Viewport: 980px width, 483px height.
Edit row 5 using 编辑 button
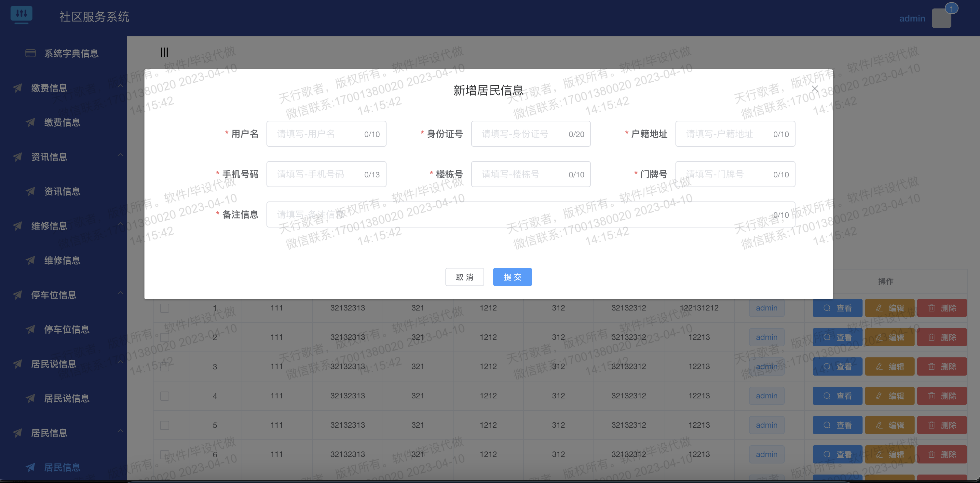tap(890, 425)
